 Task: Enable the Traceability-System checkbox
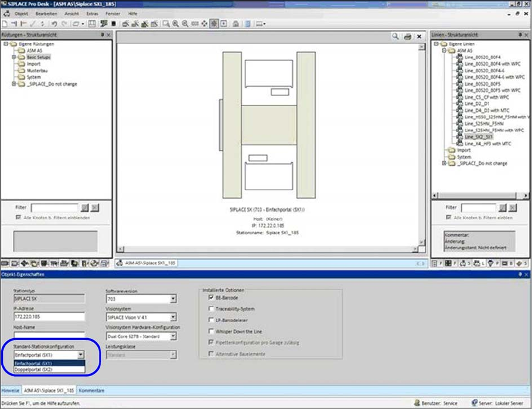[211, 309]
